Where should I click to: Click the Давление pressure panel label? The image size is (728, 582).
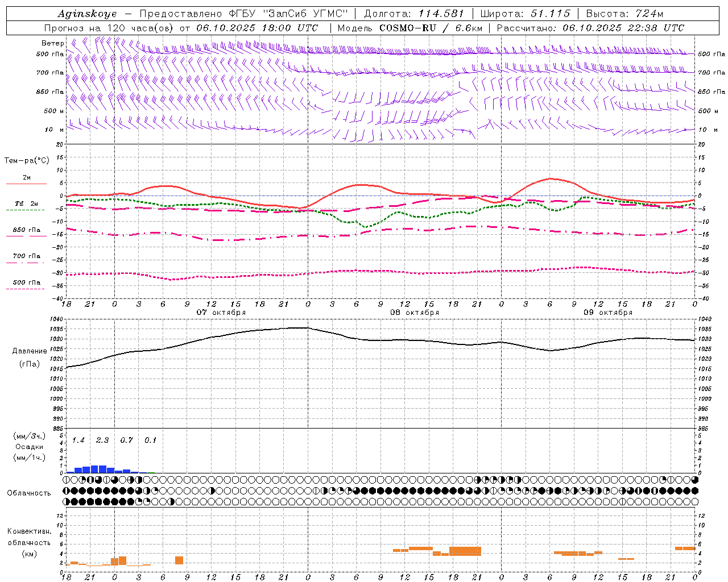tap(30, 351)
